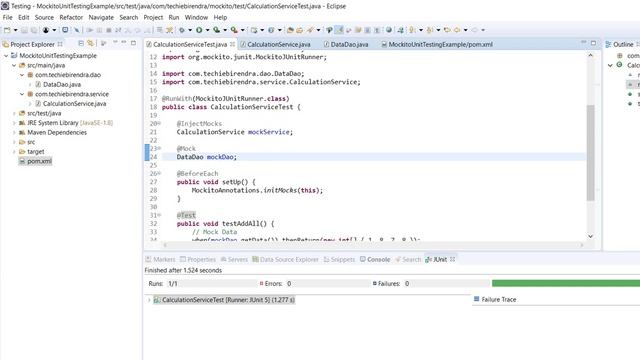Open the Navigate menu
640x360 pixels.
[101, 17]
